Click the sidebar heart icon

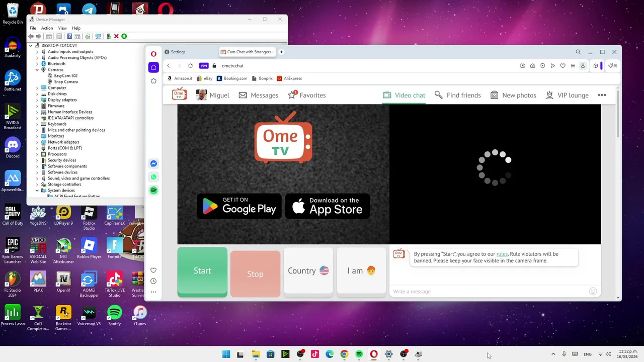coord(153,270)
